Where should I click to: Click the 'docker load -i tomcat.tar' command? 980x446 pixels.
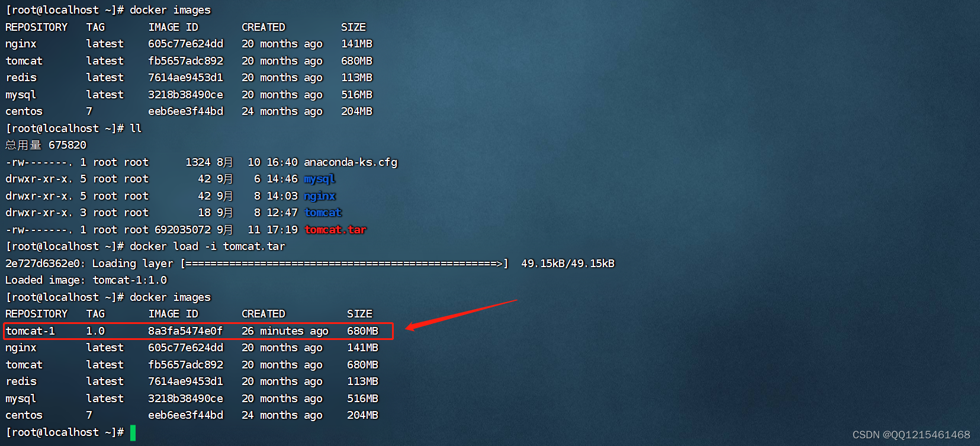point(207,246)
